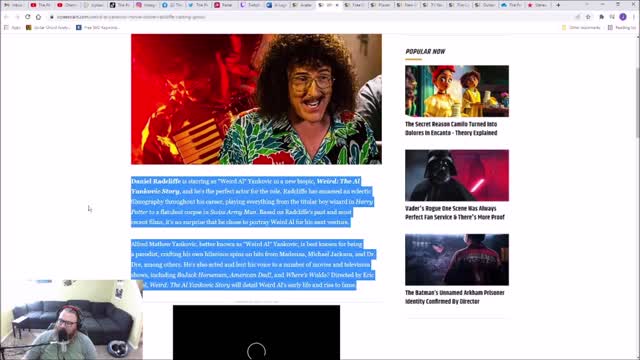
Task: Go back to previous page
Action: tap(6, 17)
